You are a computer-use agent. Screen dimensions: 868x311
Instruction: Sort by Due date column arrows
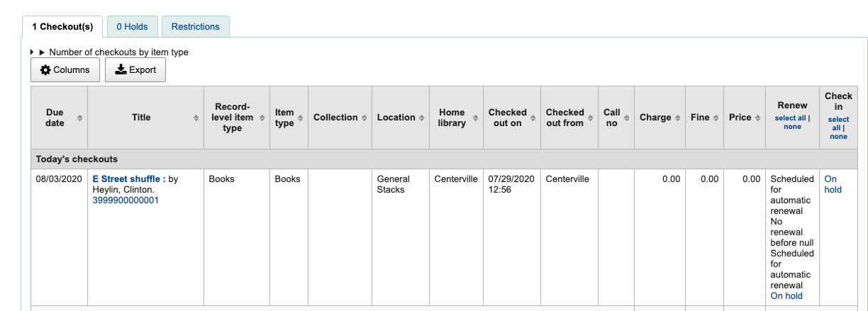[x=79, y=118]
